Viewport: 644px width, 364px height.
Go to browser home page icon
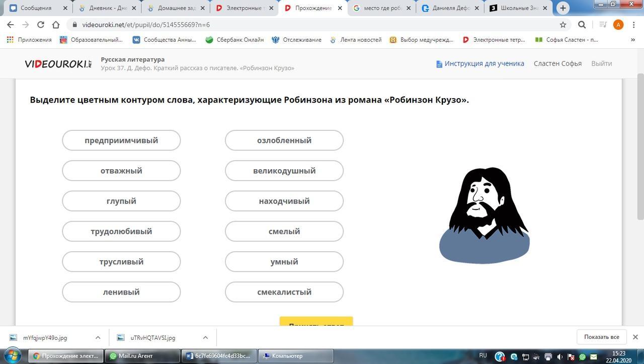[x=56, y=25]
